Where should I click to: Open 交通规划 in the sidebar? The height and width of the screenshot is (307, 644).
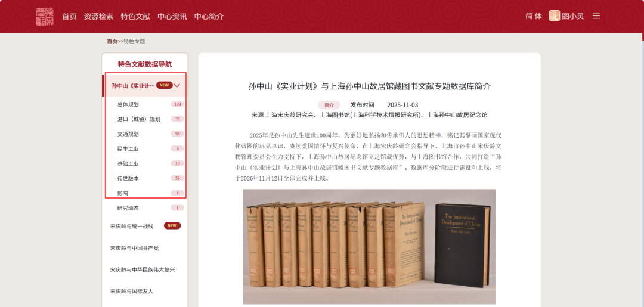point(128,134)
